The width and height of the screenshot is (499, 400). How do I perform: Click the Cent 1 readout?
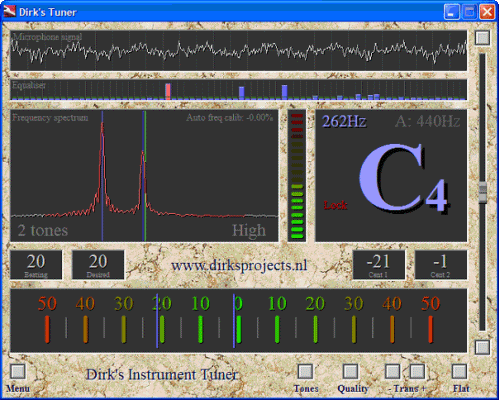coord(379,265)
